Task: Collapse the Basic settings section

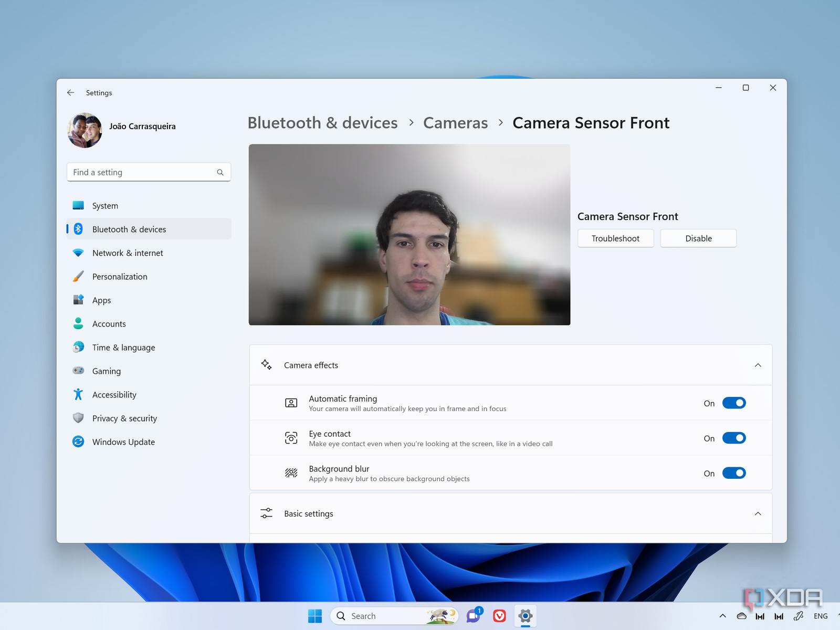Action: [x=758, y=514]
